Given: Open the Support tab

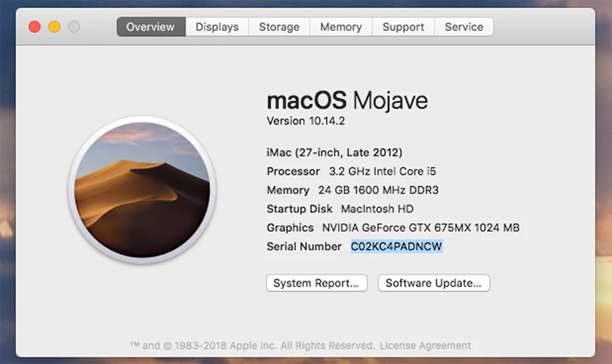Looking at the screenshot, I should point(403,27).
